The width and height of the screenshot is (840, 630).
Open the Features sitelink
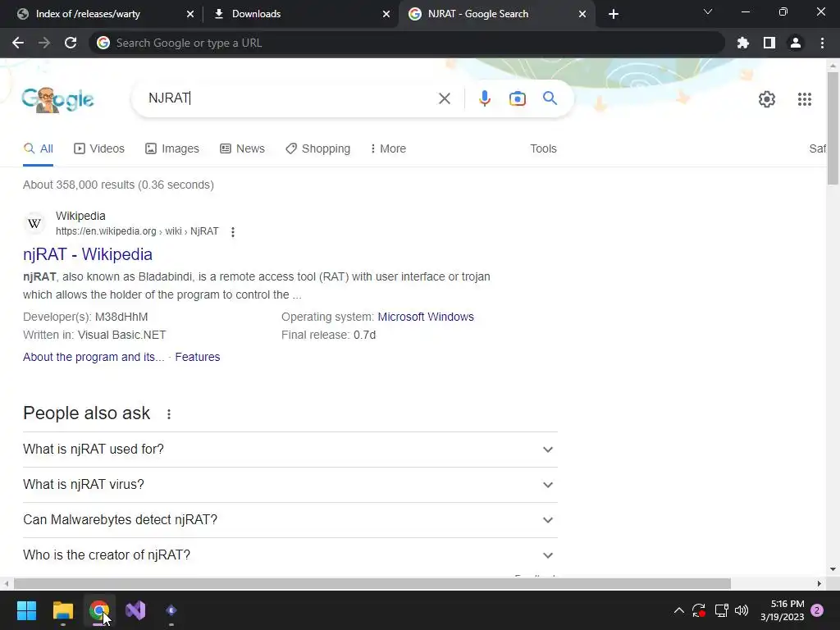198,357
